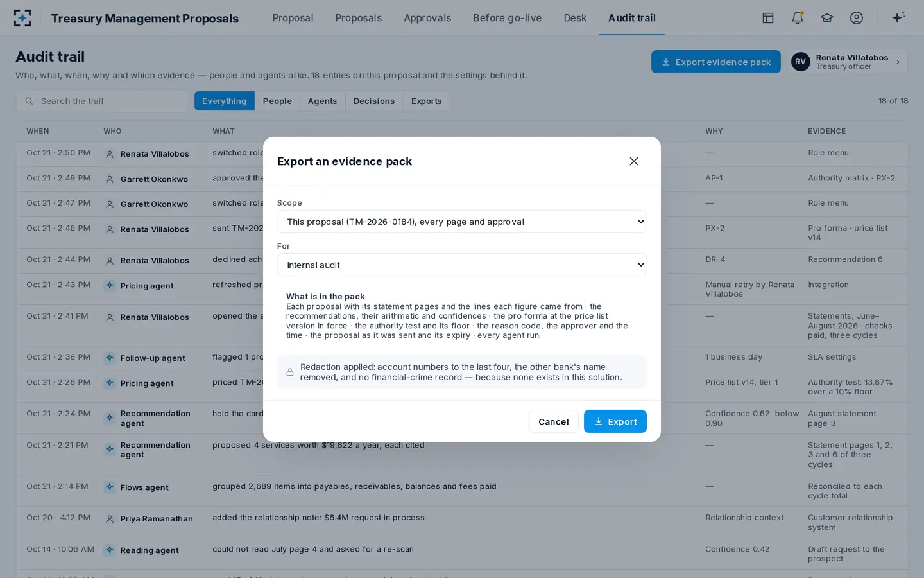Click the Export button in dialog

pos(615,421)
